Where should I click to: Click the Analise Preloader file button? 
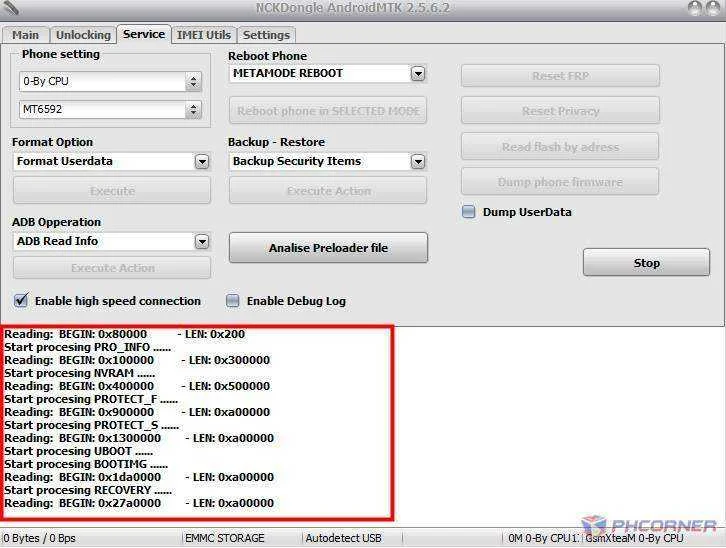(x=328, y=248)
